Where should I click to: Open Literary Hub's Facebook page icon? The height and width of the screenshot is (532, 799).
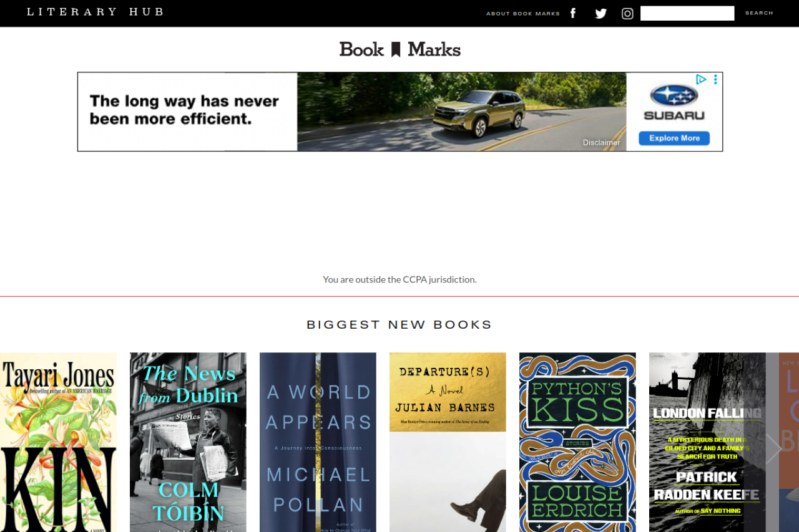tap(573, 13)
